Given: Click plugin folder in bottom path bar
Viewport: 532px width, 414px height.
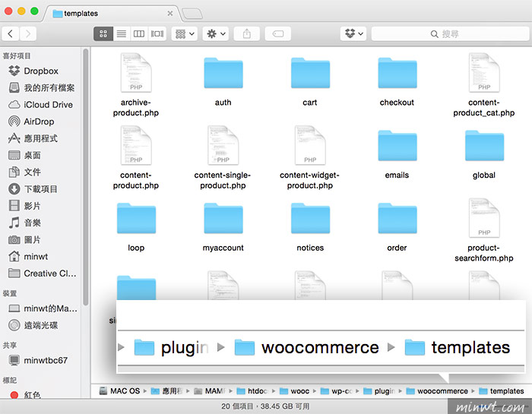Looking at the screenshot, I should click(x=379, y=391).
